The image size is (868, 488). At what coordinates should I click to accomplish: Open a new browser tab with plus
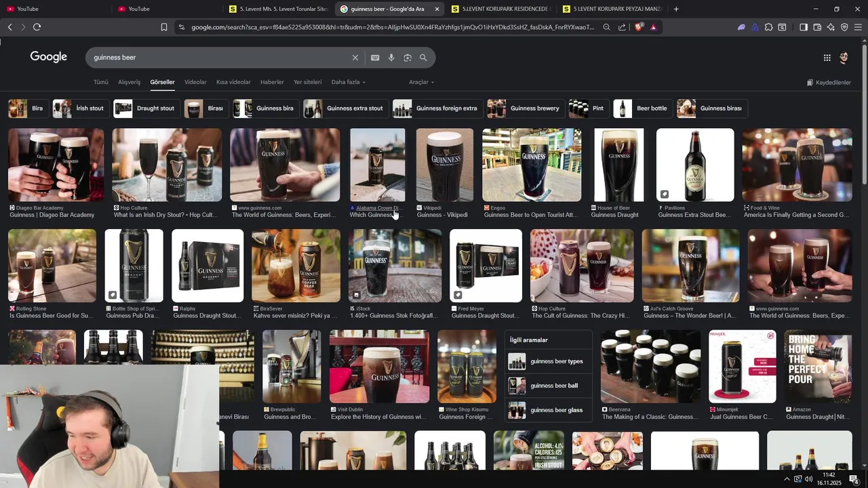point(676,9)
